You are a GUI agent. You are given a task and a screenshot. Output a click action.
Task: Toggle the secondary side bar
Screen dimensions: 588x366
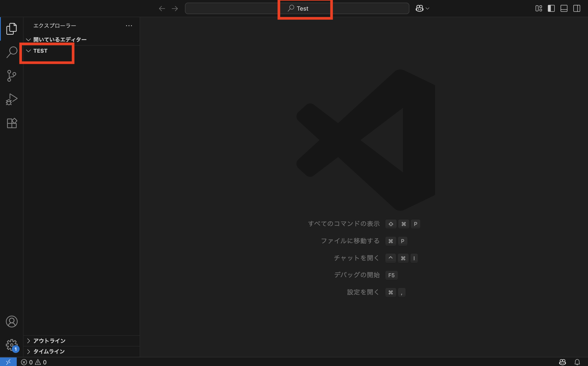577,8
